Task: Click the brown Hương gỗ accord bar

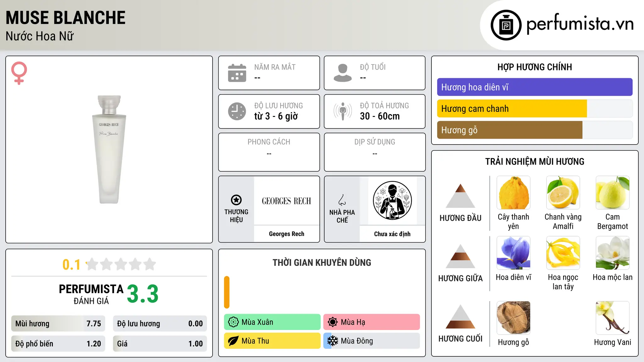Action: coord(510,130)
